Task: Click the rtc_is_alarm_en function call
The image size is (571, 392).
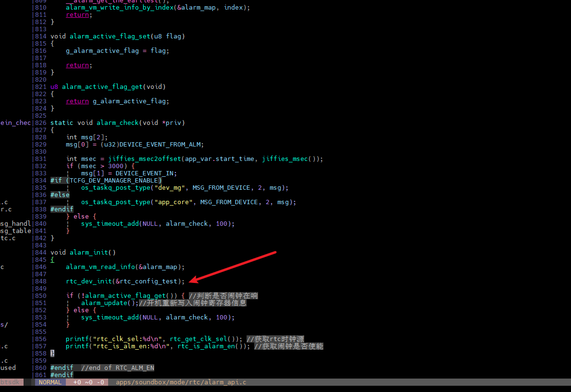Action: 206,346
